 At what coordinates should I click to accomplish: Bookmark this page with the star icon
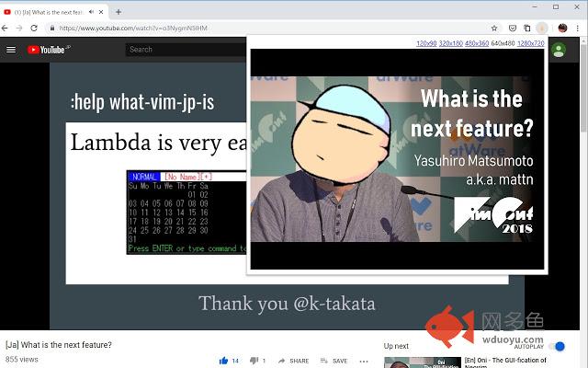pos(494,29)
